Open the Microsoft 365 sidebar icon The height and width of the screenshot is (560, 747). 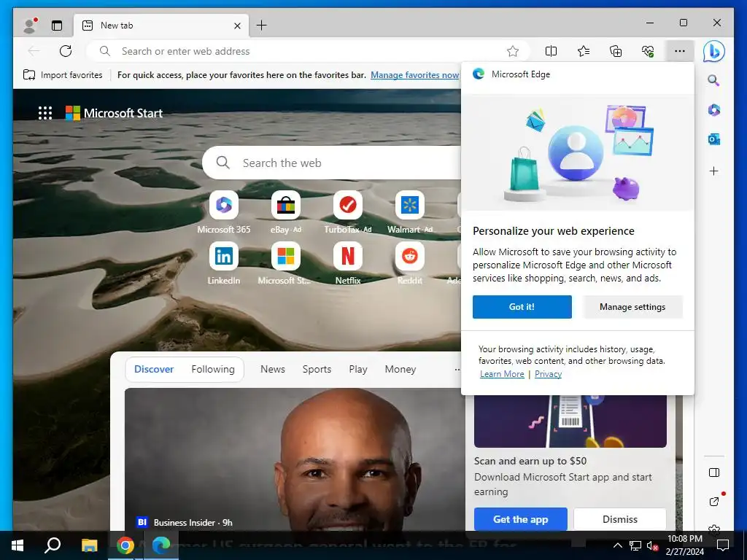coord(713,110)
